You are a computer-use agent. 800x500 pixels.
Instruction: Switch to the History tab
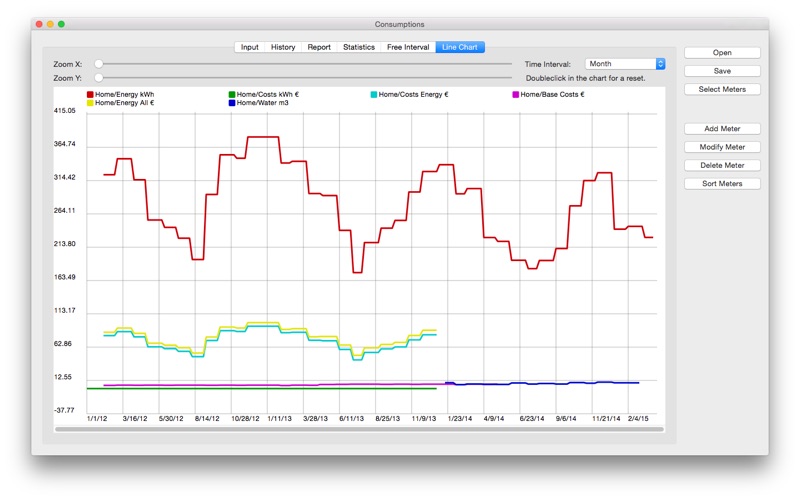(x=283, y=47)
